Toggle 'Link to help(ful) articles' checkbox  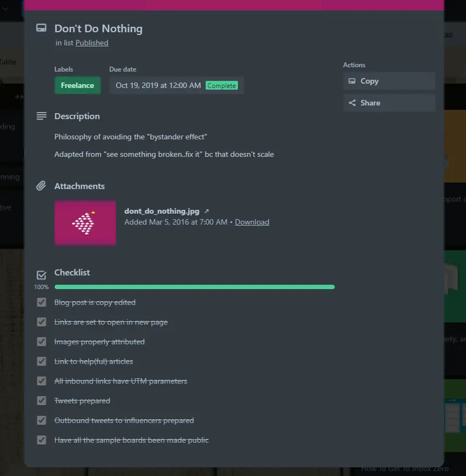pos(42,361)
